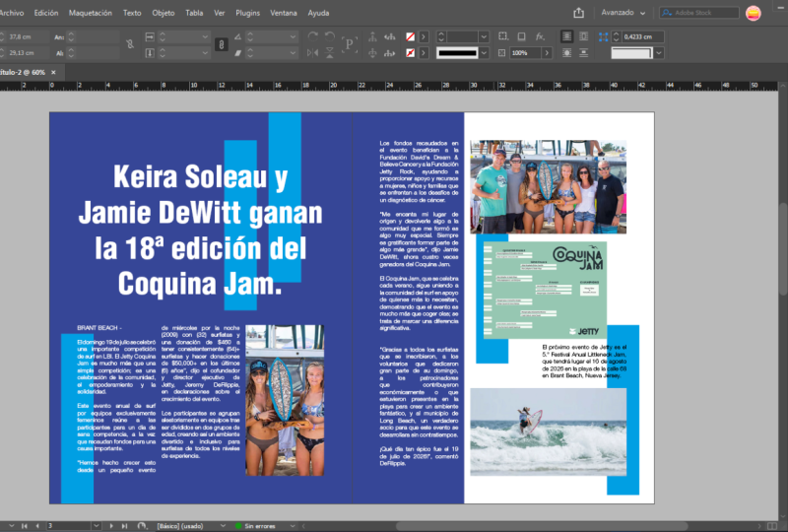Go to next page
The image size is (788, 532).
click(111, 526)
